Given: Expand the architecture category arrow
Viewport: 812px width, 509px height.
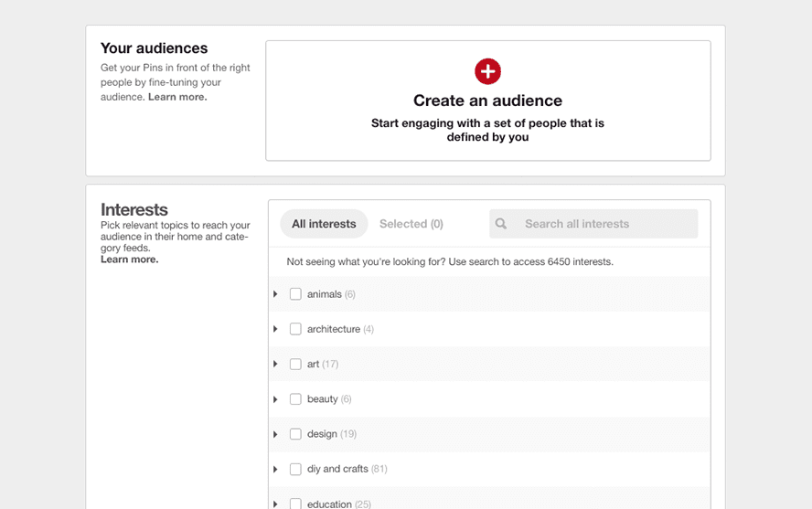Looking at the screenshot, I should tap(275, 329).
